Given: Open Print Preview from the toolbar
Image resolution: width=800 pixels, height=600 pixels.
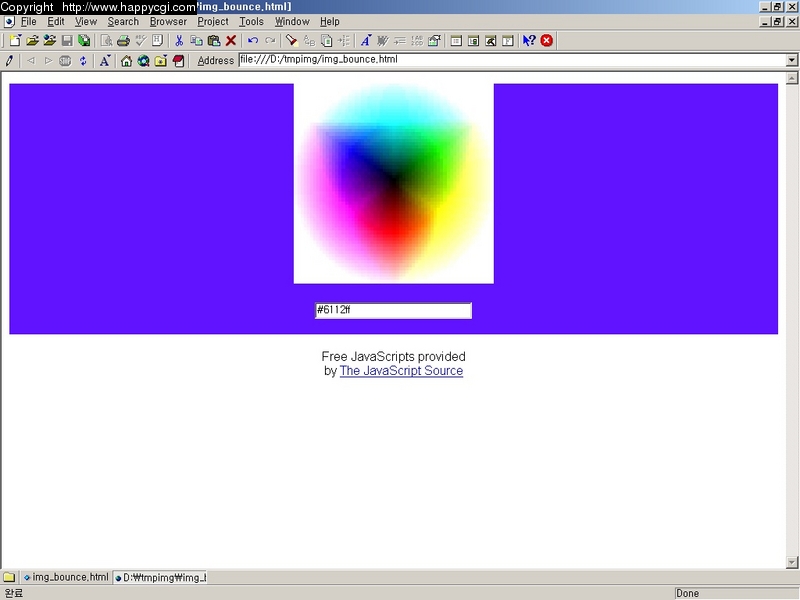Looking at the screenshot, I should [x=106, y=40].
